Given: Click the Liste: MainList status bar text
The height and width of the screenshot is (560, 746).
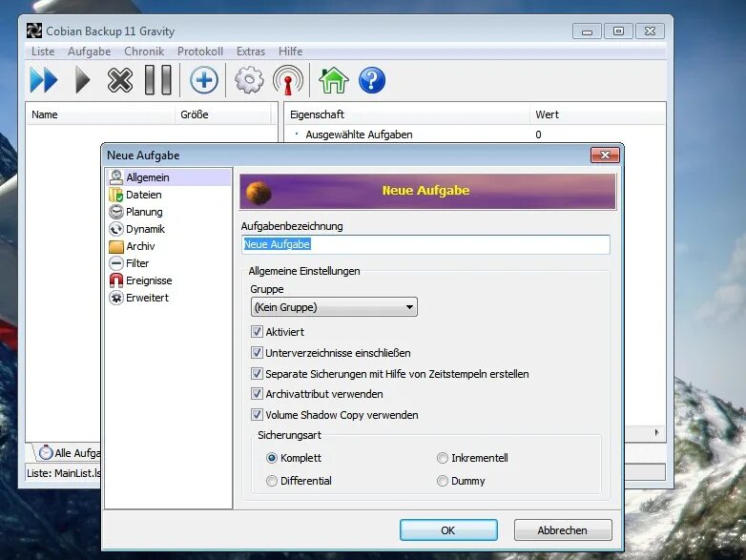Looking at the screenshot, I should tap(64, 473).
